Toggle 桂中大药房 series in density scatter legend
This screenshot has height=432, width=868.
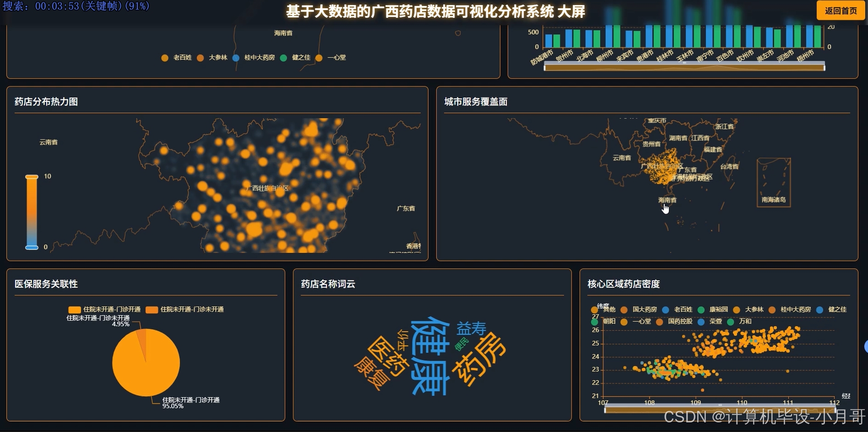coord(790,310)
